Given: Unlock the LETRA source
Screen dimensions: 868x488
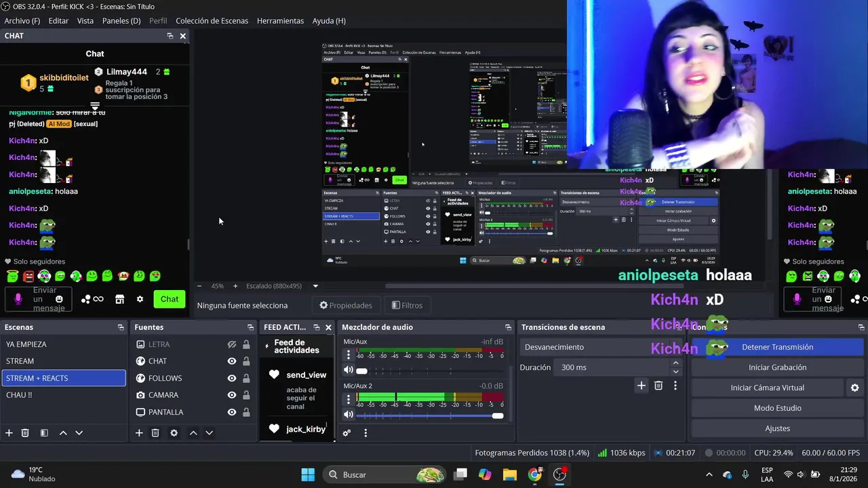Looking at the screenshot, I should (x=246, y=344).
